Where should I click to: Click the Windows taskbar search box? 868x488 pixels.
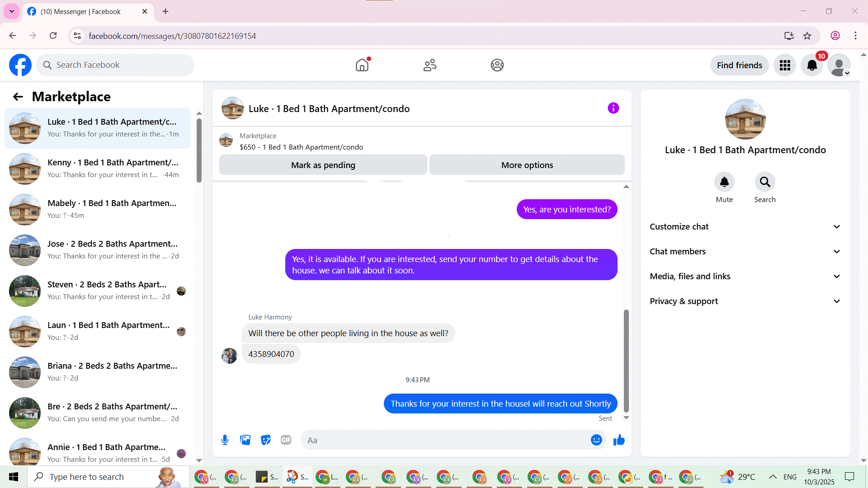108,477
